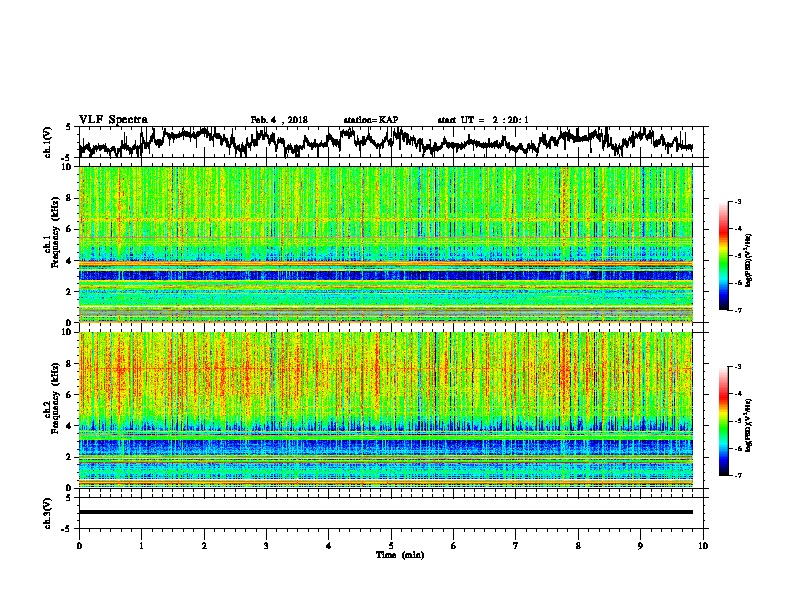Click time axis tick label '3'

pyautogui.click(x=266, y=546)
